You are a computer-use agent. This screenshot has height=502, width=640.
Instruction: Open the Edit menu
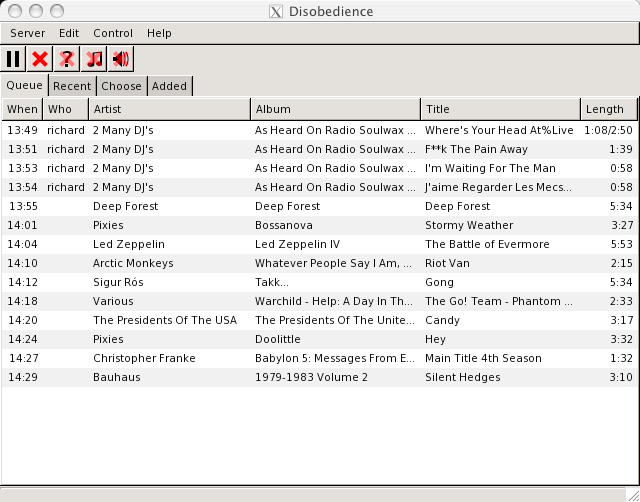69,33
